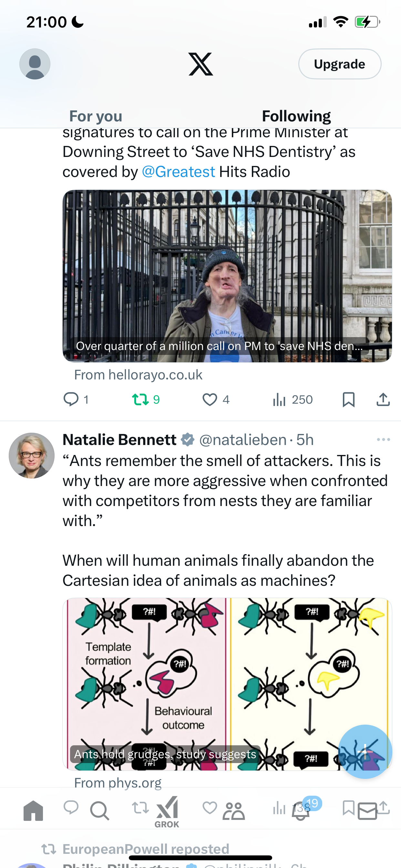
Task: Open the @Greatest mention link
Action: pyautogui.click(x=178, y=172)
